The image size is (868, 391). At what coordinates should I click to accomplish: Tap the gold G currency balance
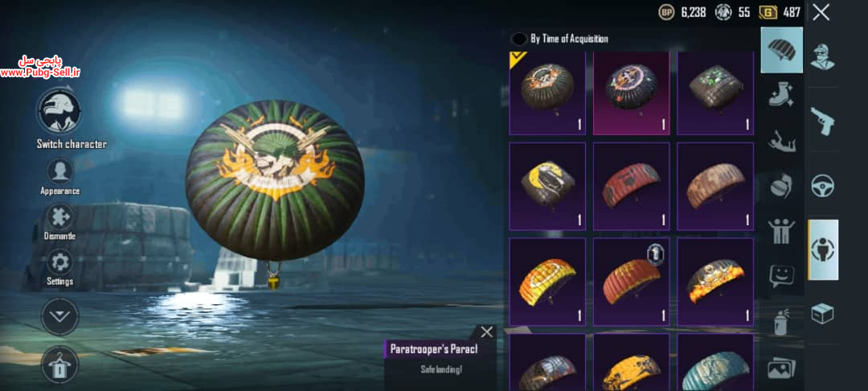(780, 12)
